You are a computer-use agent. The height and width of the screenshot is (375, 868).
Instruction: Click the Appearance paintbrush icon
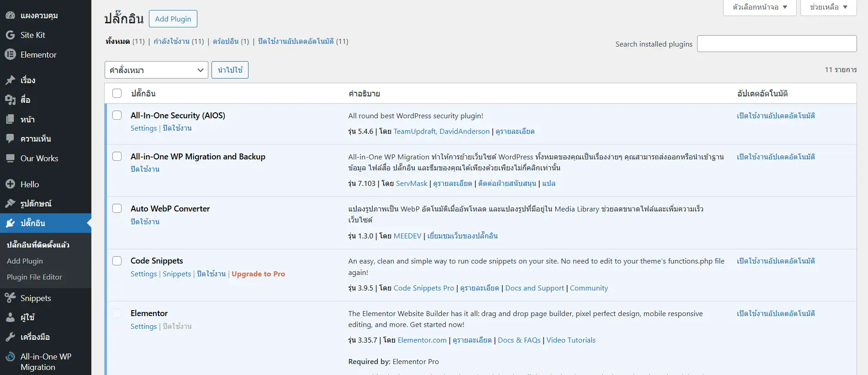point(10,203)
